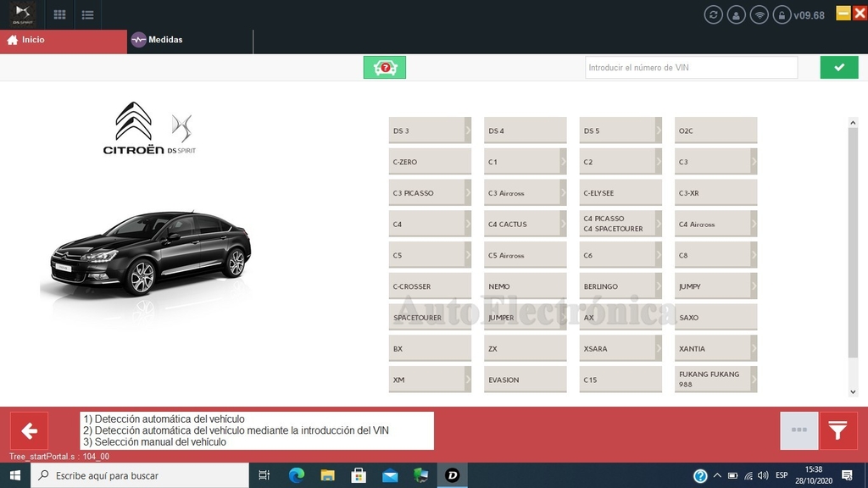This screenshot has width=868, height=488.
Task: Click the VIN number input field
Action: coord(692,68)
